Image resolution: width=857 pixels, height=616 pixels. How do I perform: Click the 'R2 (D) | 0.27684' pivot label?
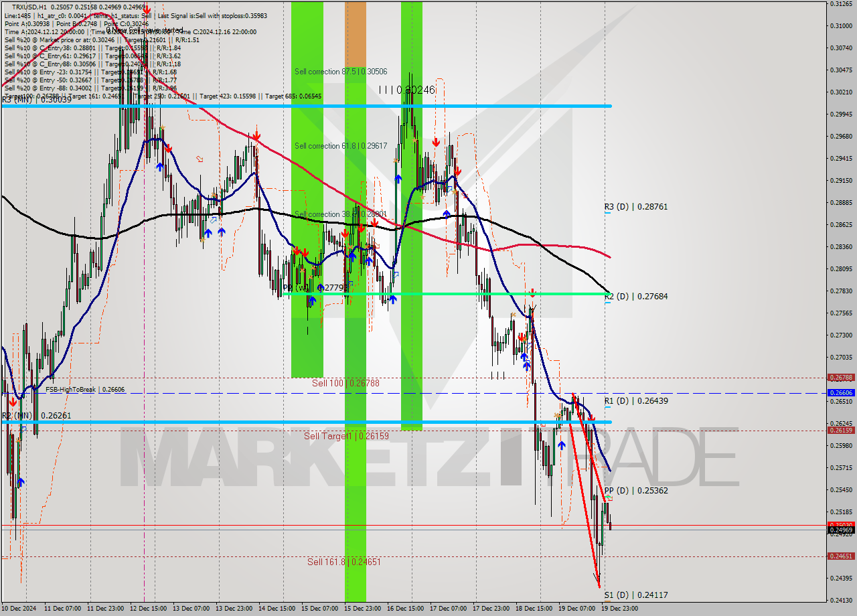point(636,296)
